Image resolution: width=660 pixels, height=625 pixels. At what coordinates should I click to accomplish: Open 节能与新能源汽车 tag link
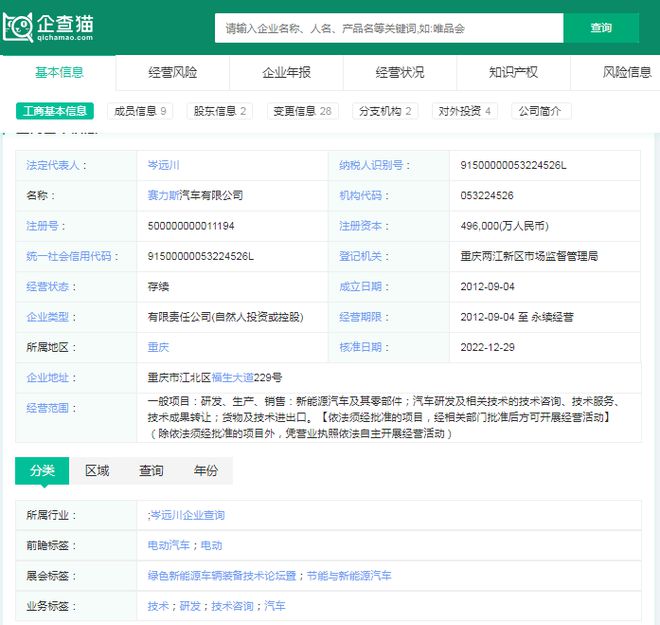[349, 576]
